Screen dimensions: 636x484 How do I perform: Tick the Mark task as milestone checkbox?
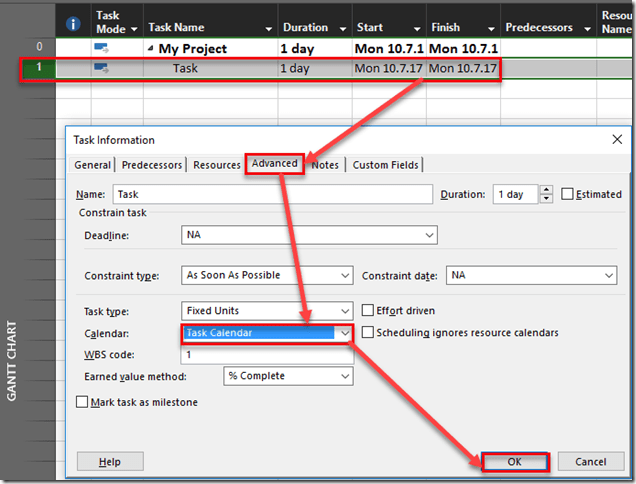pos(83,402)
